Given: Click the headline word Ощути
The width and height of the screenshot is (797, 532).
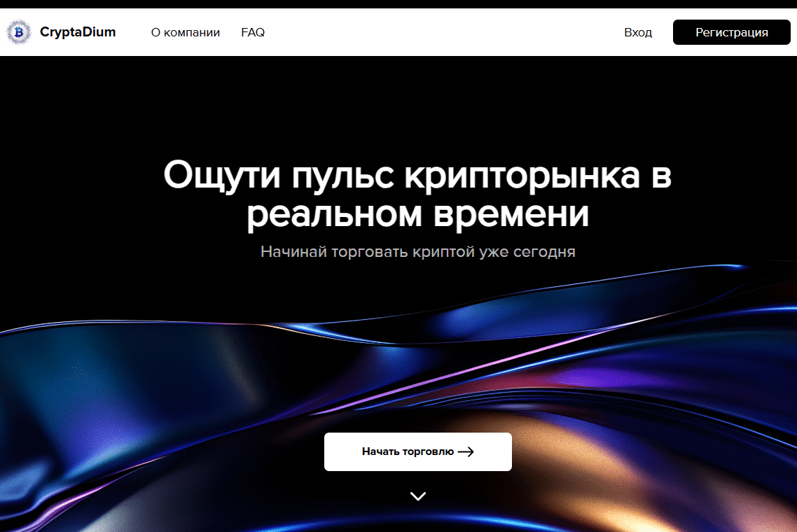Looking at the screenshot, I should coord(221,175).
